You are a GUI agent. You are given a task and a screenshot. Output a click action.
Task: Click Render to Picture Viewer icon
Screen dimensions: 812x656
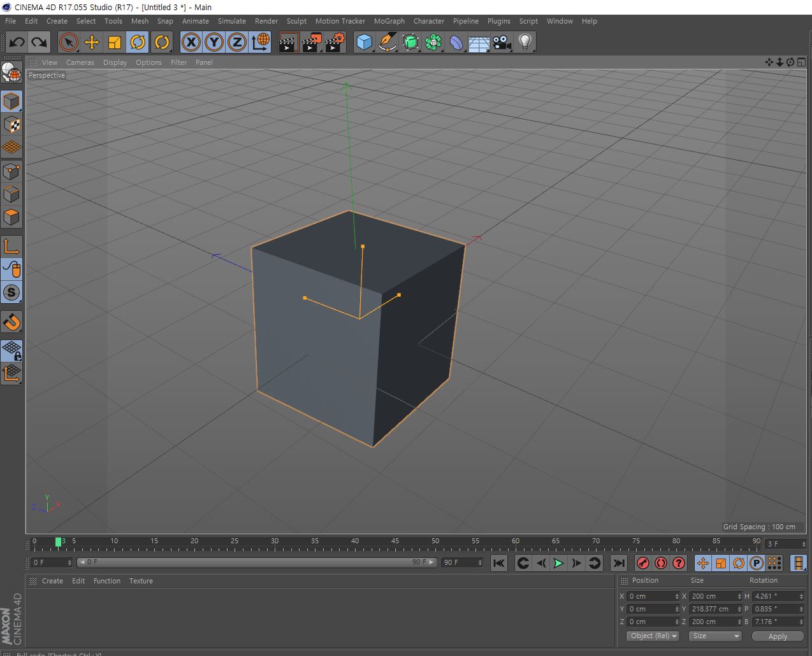tap(312, 43)
